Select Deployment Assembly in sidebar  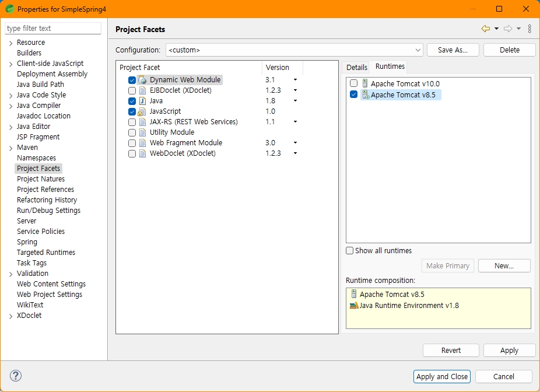coord(52,73)
